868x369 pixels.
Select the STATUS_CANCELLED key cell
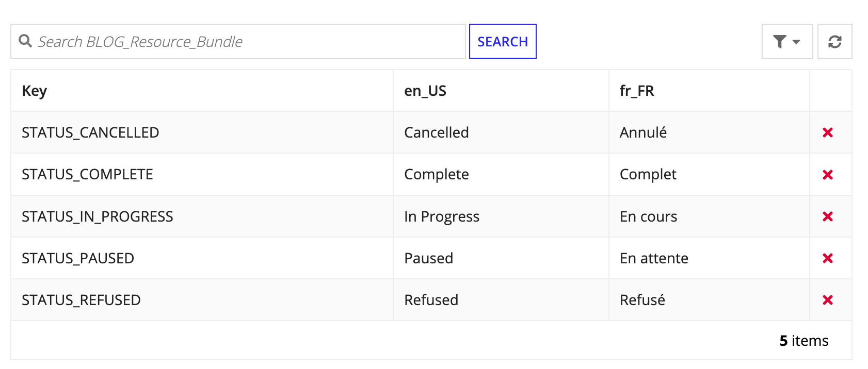90,133
